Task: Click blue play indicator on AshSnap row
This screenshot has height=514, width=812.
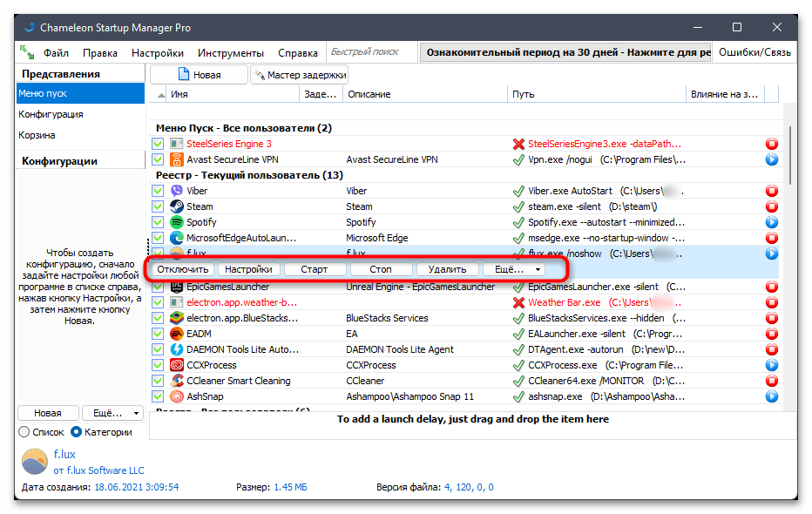Action: [x=772, y=396]
